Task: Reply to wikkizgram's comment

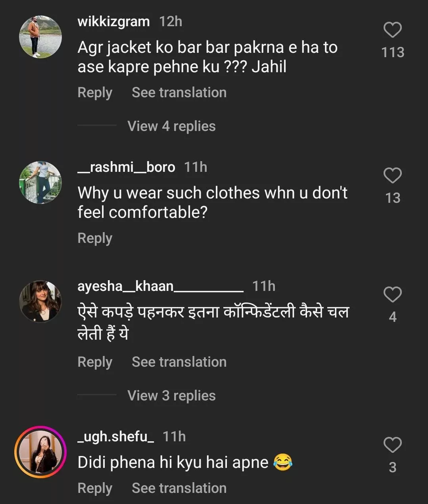Action: click(95, 92)
